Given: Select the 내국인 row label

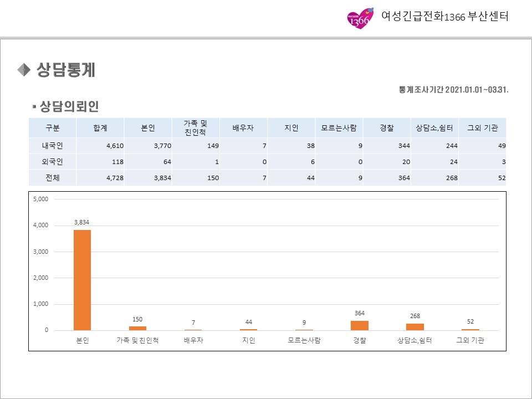Looking at the screenshot, I should (x=52, y=146).
